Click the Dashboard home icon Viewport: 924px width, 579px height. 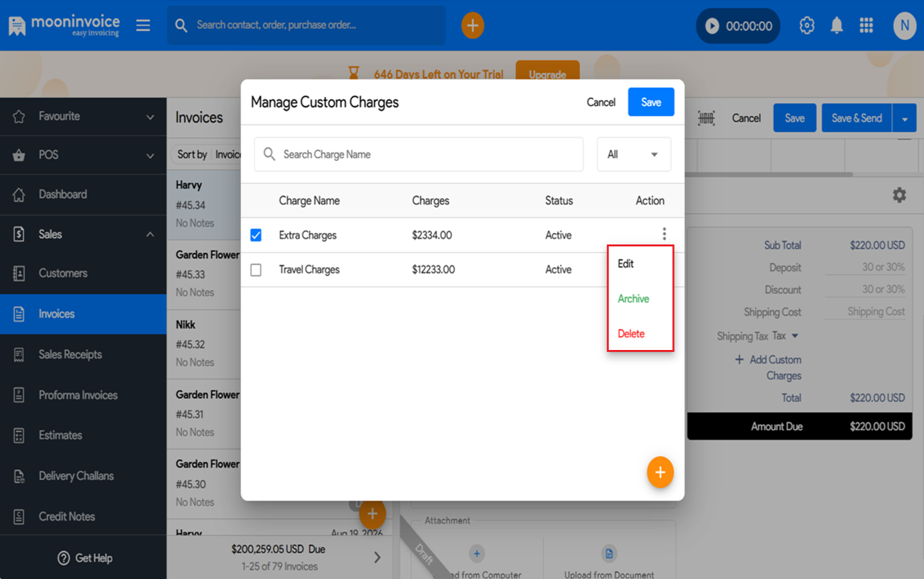coord(19,194)
